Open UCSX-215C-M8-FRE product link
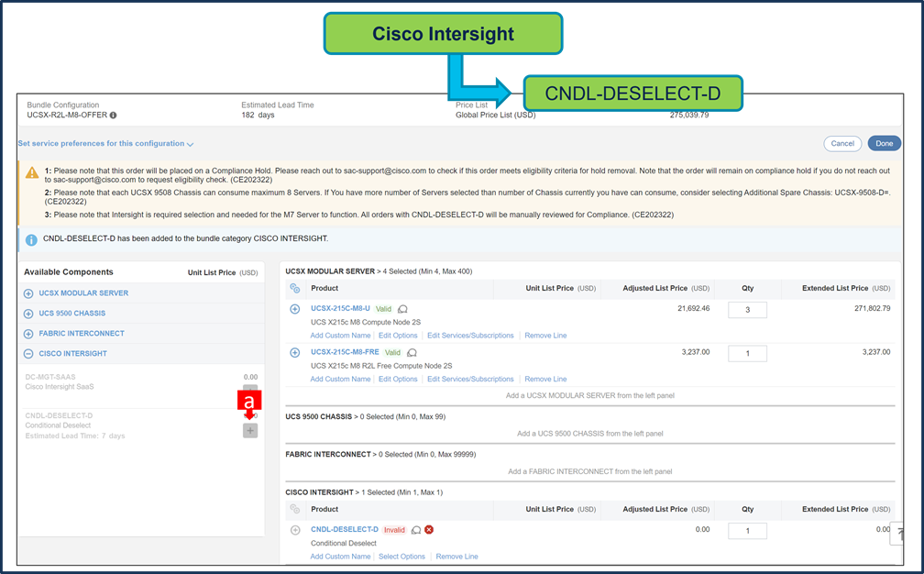This screenshot has height=574, width=924. [345, 352]
